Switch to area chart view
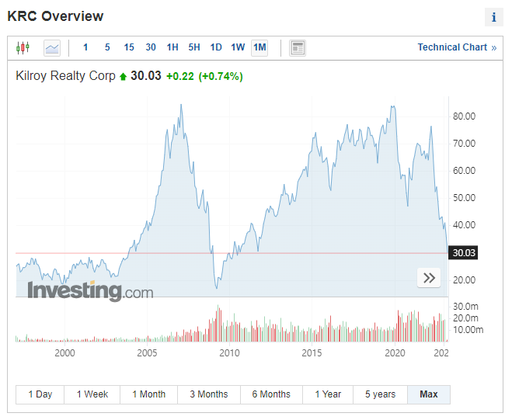Image resolution: width=512 pixels, height=420 pixels. (x=52, y=48)
